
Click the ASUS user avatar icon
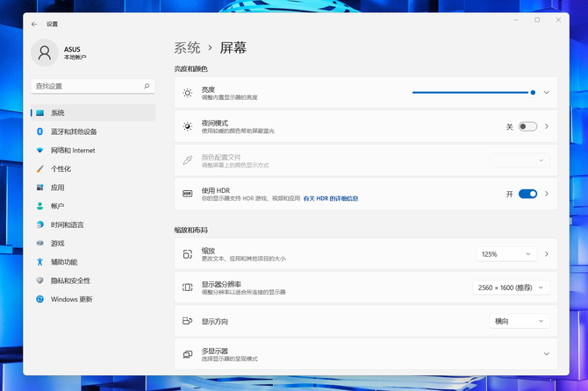click(44, 53)
